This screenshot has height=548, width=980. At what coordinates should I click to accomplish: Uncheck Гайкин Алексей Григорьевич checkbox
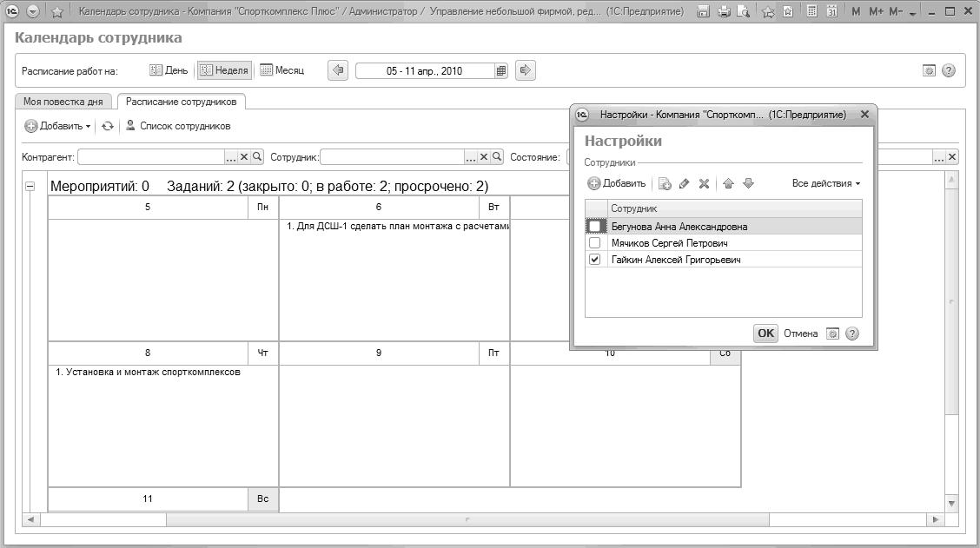point(594,260)
